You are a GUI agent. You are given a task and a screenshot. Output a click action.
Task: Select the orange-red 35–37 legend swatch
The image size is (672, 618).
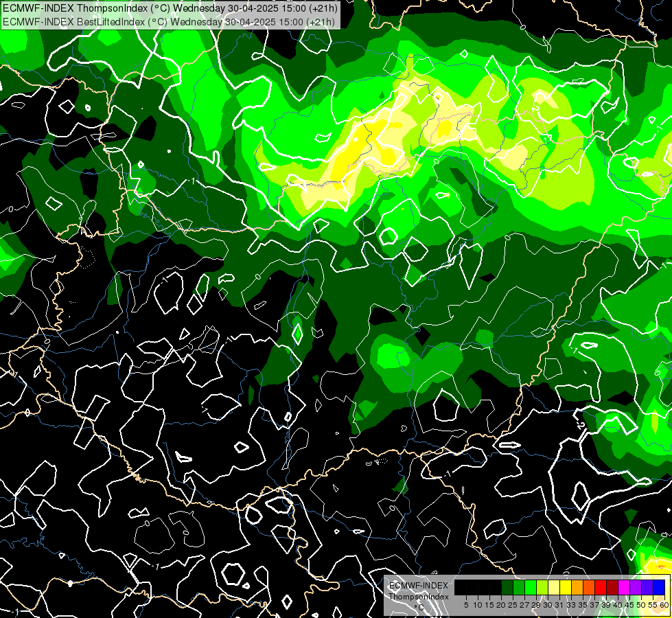[x=589, y=588]
